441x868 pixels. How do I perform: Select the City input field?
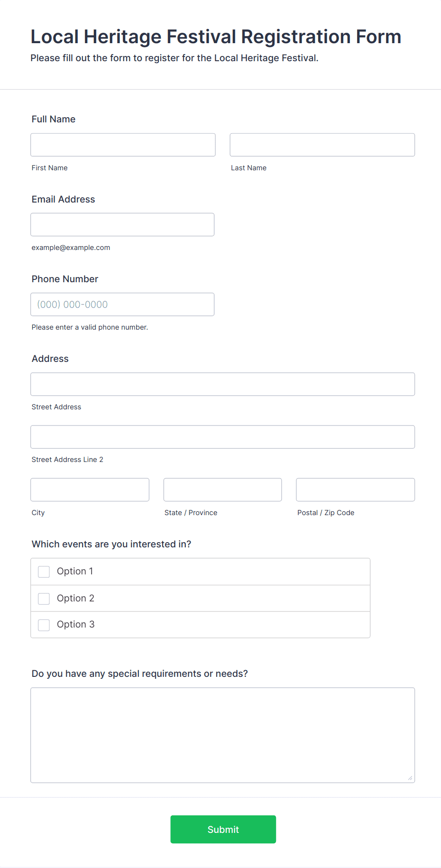pyautogui.click(x=90, y=489)
